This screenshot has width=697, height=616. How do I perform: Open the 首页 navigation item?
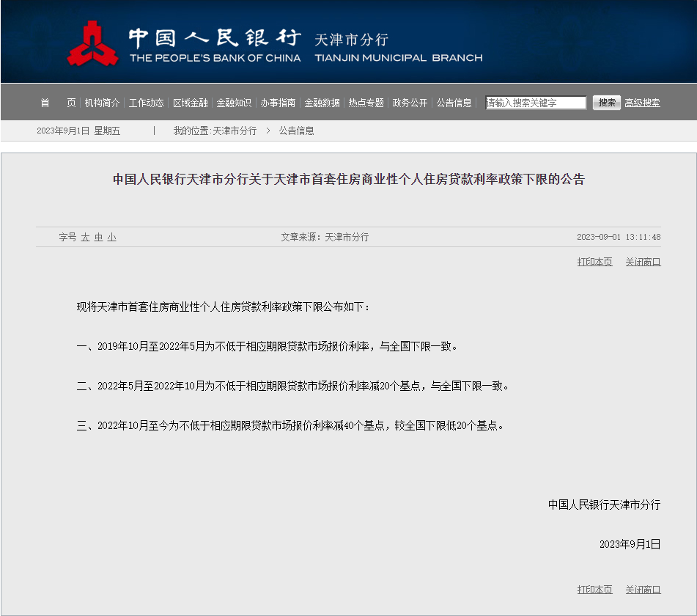(x=57, y=103)
